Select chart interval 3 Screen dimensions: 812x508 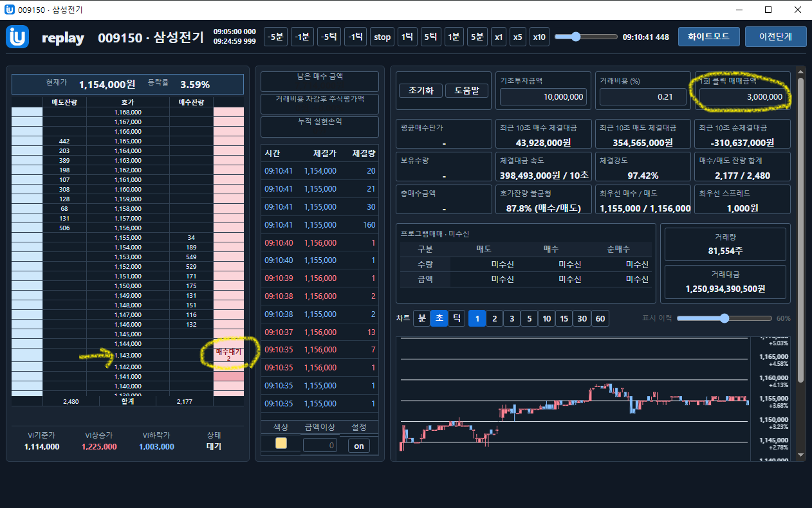[x=512, y=318]
